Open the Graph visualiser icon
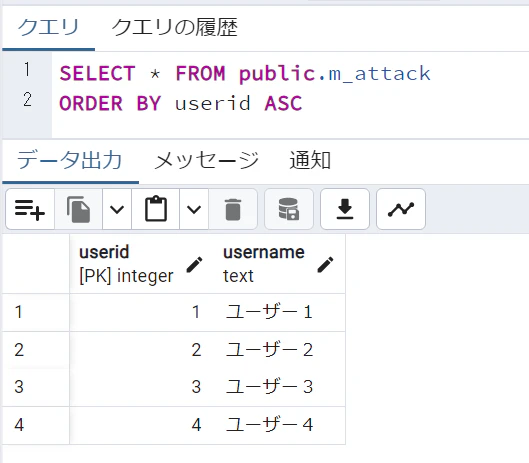The height and width of the screenshot is (463, 529). point(401,209)
